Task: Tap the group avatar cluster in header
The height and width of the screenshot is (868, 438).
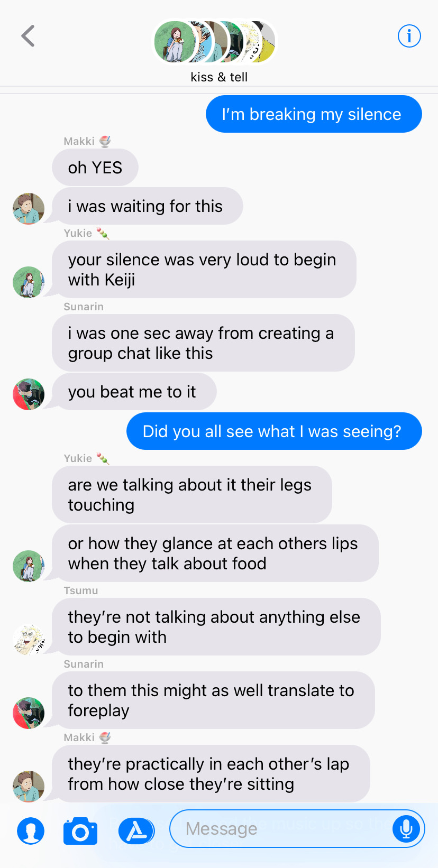Action: pyautogui.click(x=215, y=42)
